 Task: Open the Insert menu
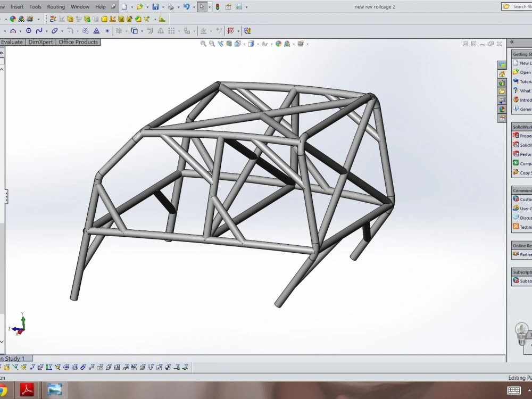(17, 6)
